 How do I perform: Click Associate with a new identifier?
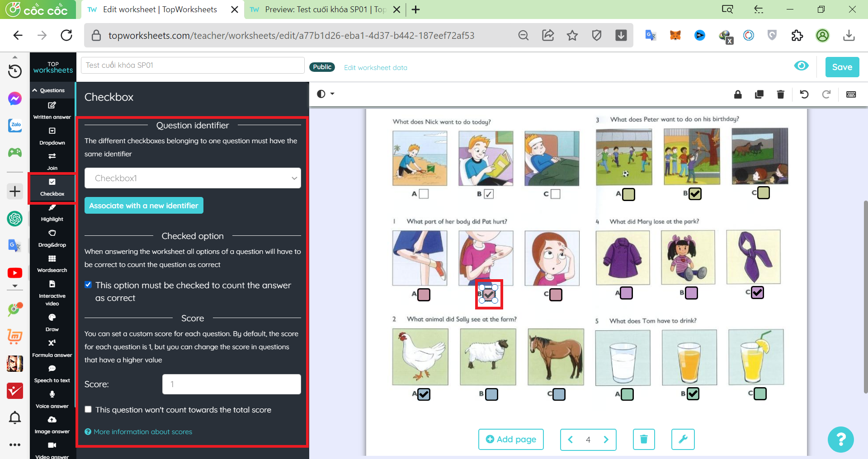click(144, 206)
